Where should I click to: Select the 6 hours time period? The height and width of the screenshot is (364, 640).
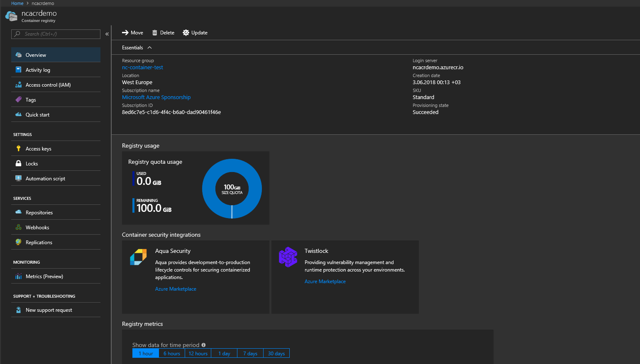pyautogui.click(x=172, y=353)
